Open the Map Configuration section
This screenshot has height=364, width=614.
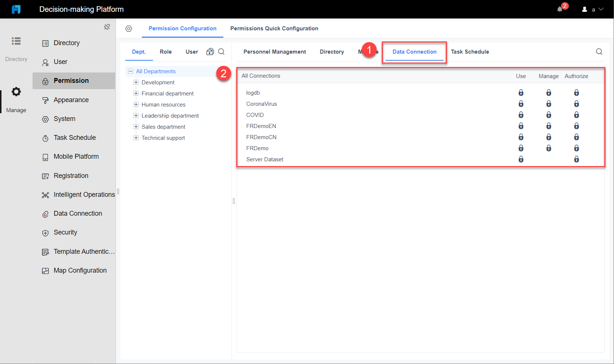coord(80,270)
